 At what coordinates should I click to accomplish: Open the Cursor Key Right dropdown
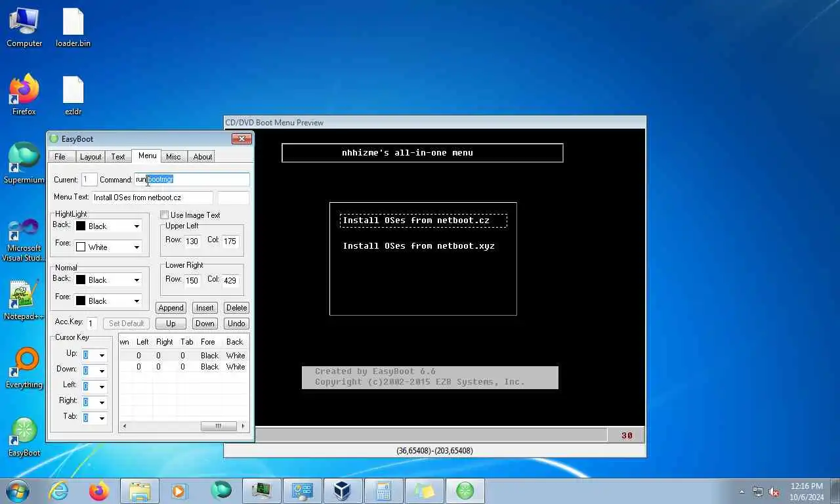(102, 403)
